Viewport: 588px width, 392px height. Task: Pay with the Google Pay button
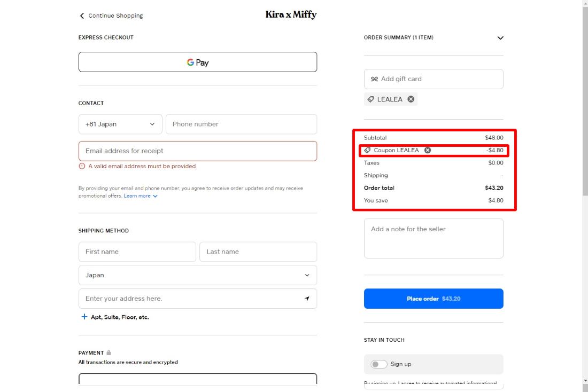pyautogui.click(x=198, y=62)
